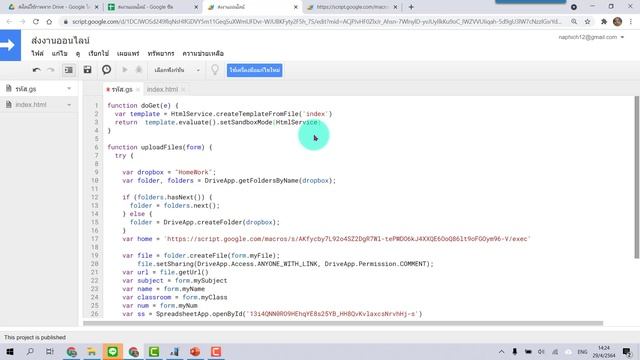The image size is (640, 360).
Task: Open the ดู menu
Action: (x=78, y=53)
